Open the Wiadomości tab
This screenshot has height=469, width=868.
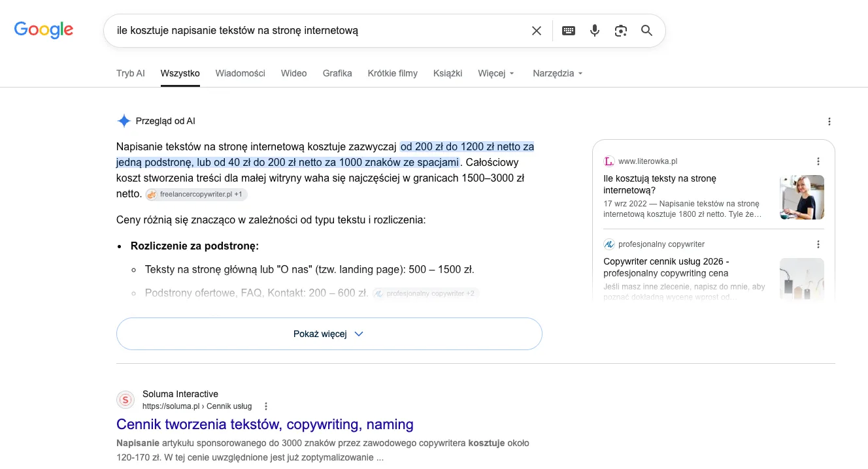point(241,73)
